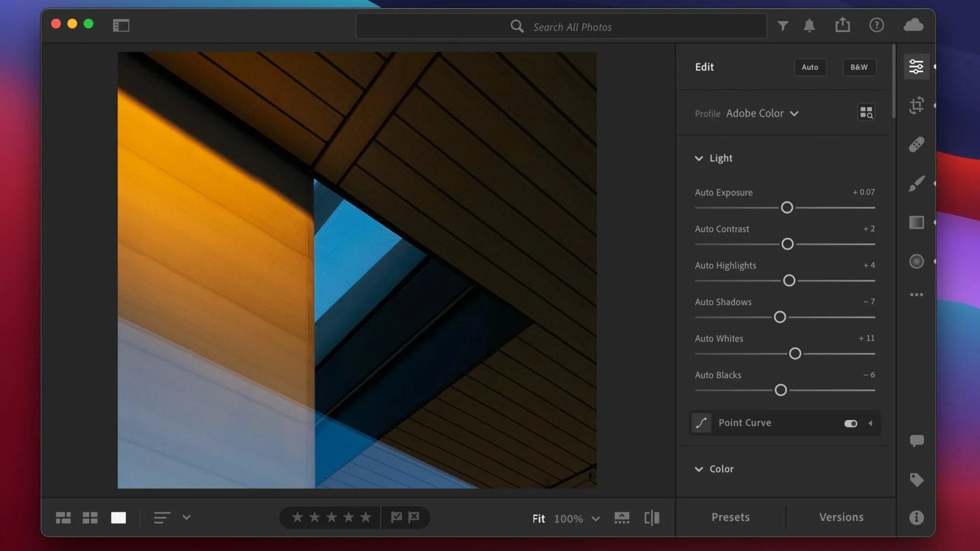
Task: Open the Keywords tag panel
Action: [x=916, y=479]
